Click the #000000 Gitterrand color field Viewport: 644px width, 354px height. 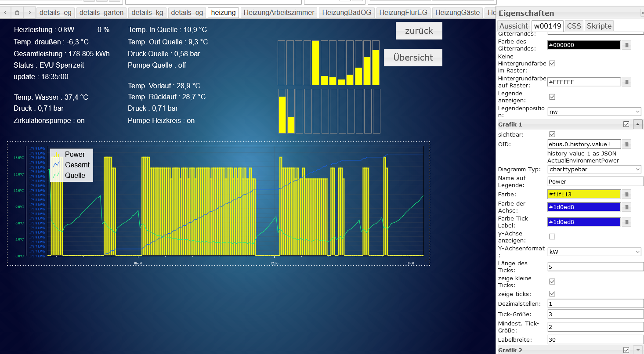584,45
